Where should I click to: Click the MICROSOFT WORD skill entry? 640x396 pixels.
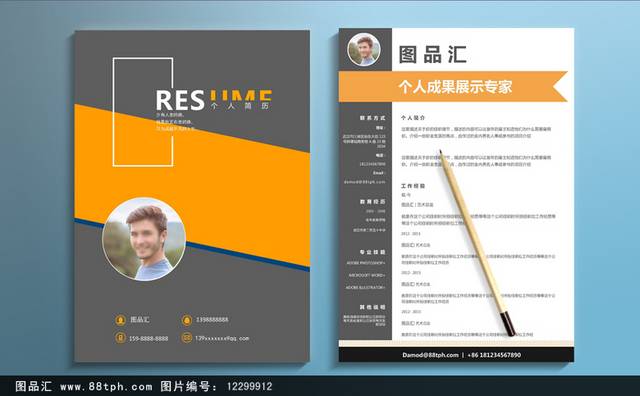click(367, 276)
